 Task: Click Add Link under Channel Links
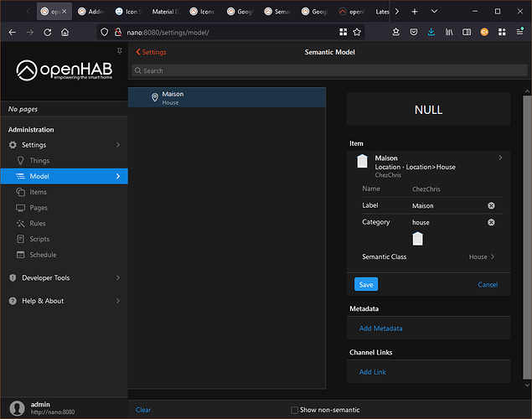(373, 372)
